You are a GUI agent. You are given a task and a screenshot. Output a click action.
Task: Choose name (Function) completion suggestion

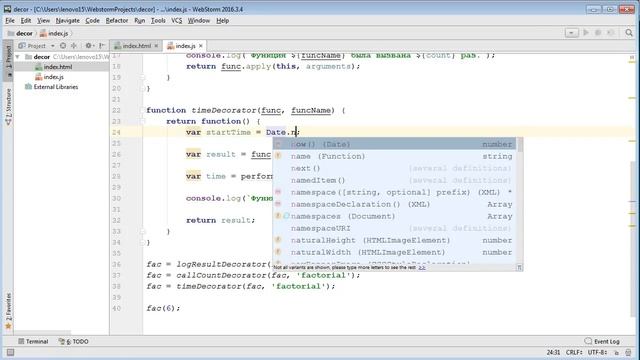(394, 156)
